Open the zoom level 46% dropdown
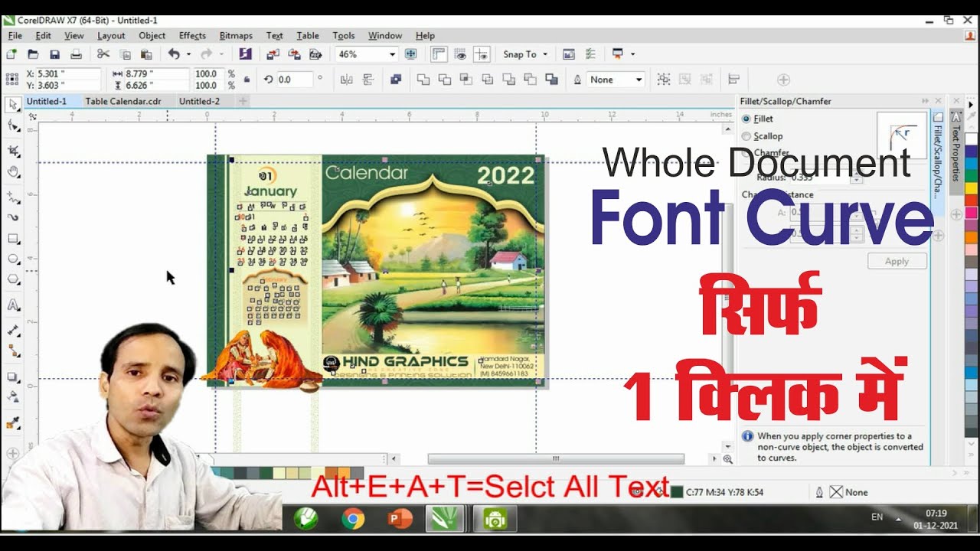Viewport: 980px width, 551px height. (x=393, y=54)
